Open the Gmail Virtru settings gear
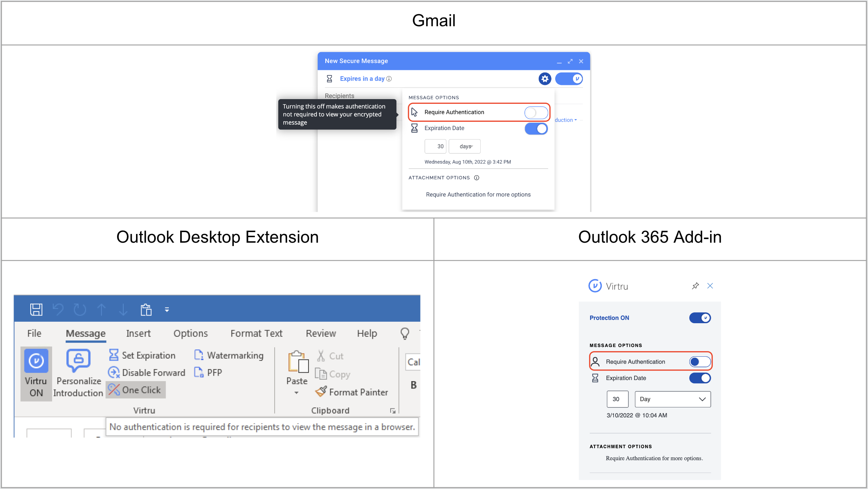Viewport: 868px width, 489px height. [x=545, y=79]
